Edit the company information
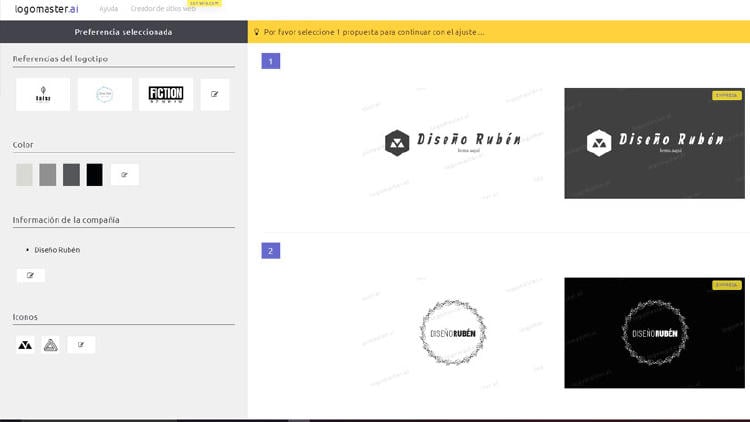Viewport: 750px width, 422px height. [x=31, y=275]
